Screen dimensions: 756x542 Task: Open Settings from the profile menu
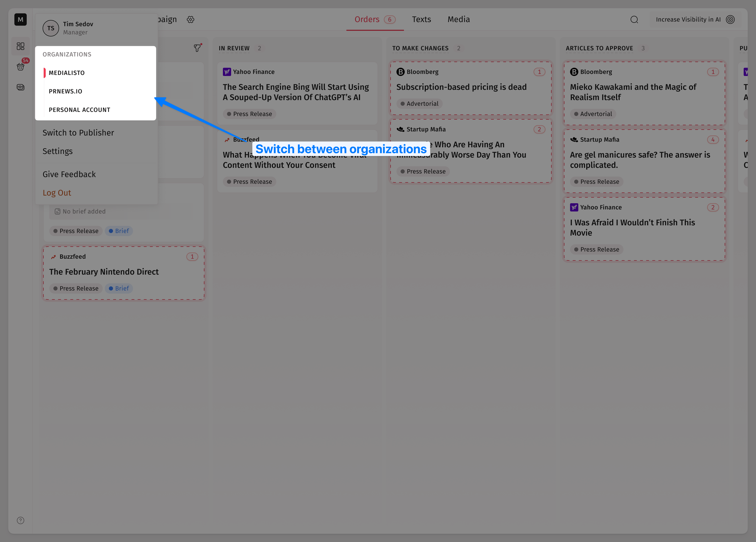57,151
